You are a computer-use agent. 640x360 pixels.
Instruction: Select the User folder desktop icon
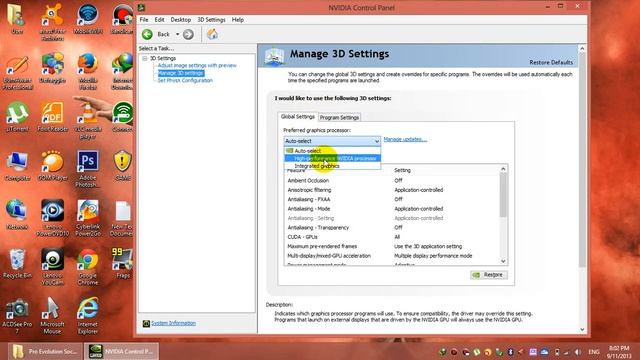coord(17,19)
